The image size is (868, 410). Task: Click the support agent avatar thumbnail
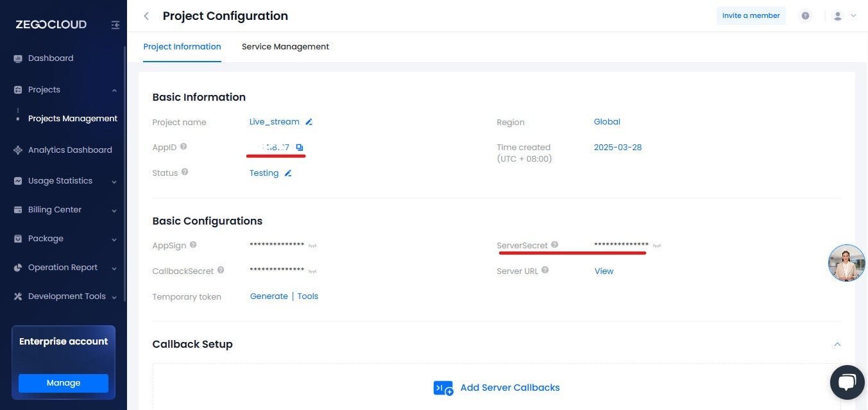[x=847, y=263]
